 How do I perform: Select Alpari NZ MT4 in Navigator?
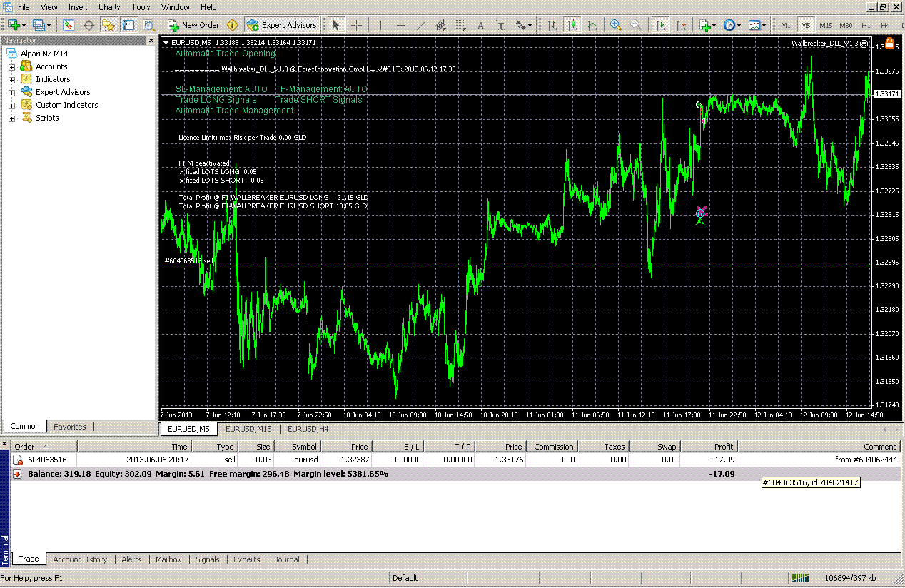(x=44, y=54)
